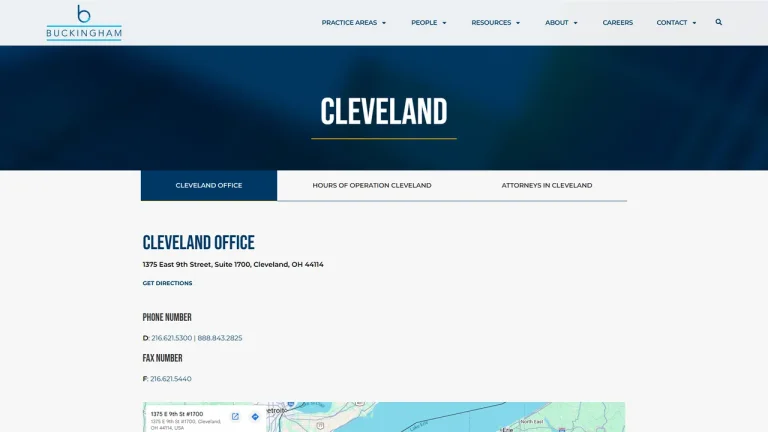Open the site search magnifier icon
The image size is (768, 432).
(x=719, y=22)
